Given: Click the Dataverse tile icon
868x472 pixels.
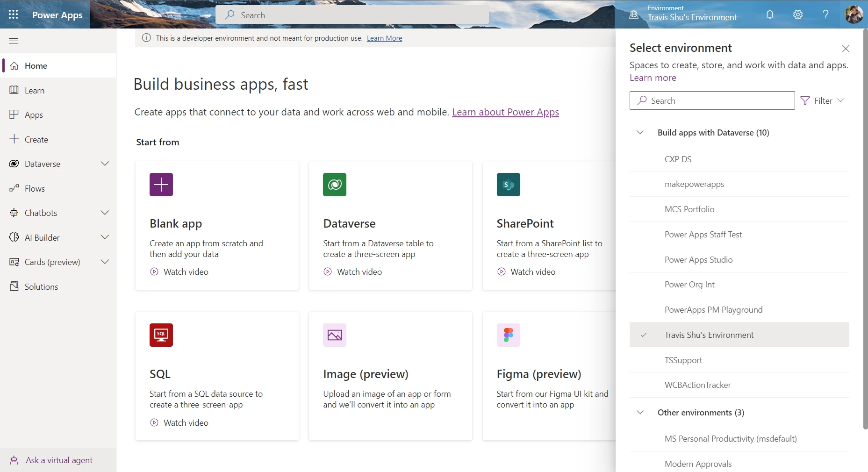Looking at the screenshot, I should [335, 184].
